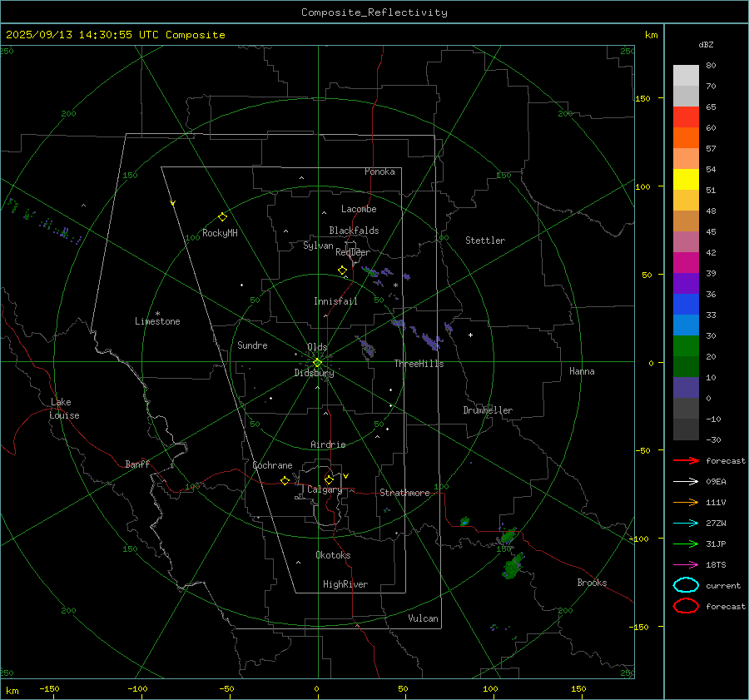Click the Ponoka city label
749x700 pixels.
(x=379, y=171)
